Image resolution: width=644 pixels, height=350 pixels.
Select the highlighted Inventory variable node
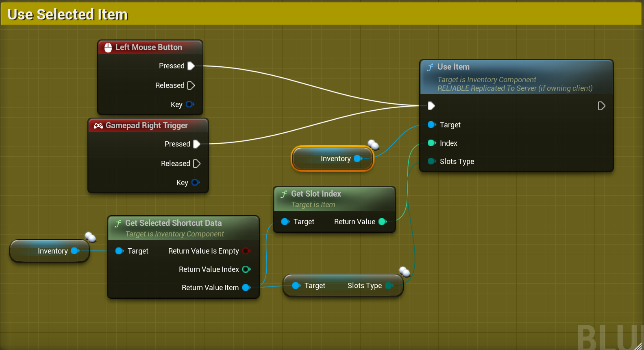[332, 159]
